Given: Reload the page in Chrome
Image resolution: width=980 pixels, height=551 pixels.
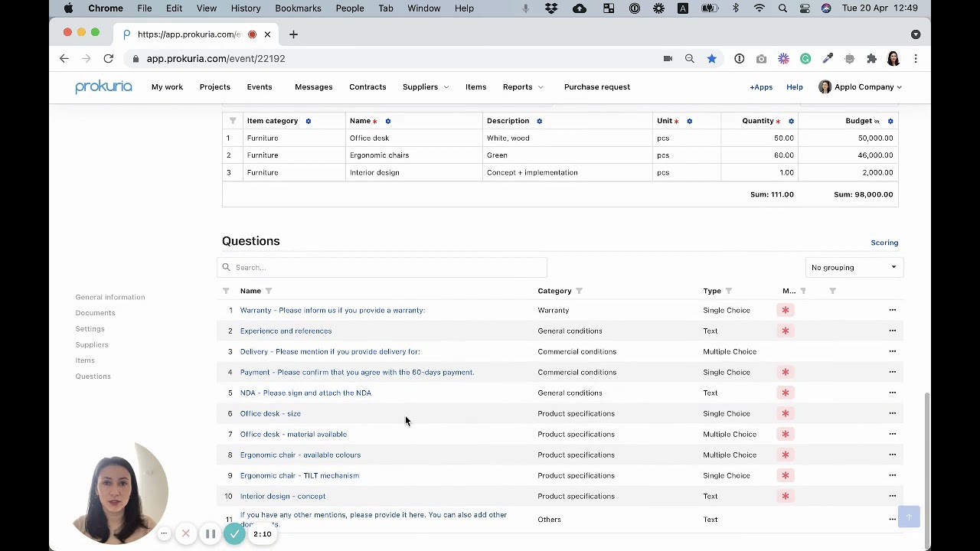Looking at the screenshot, I should 109,58.
